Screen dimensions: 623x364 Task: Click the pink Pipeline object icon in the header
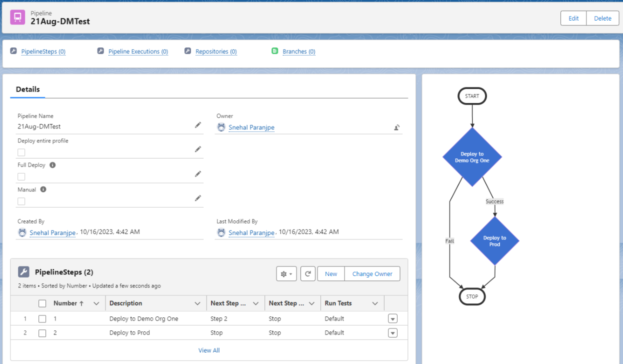click(18, 17)
